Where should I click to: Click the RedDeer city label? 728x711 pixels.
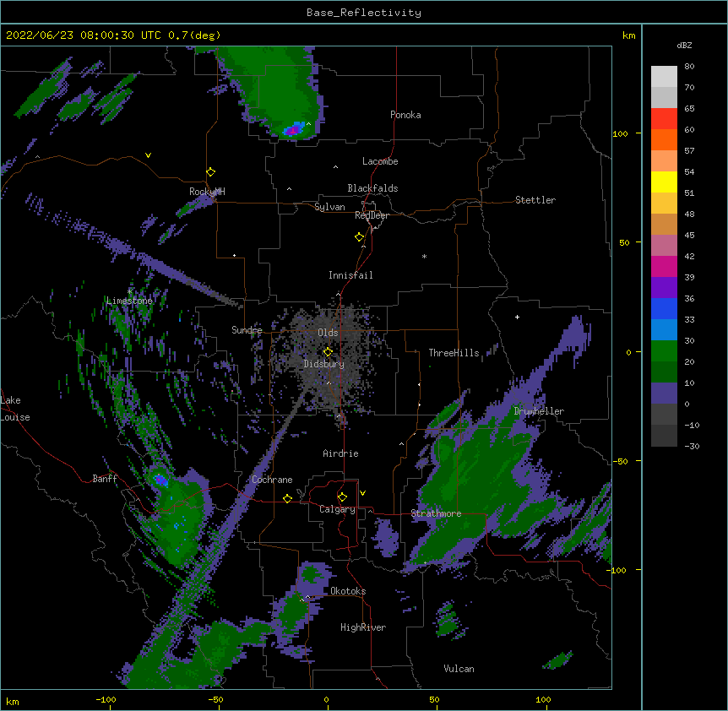point(372,215)
